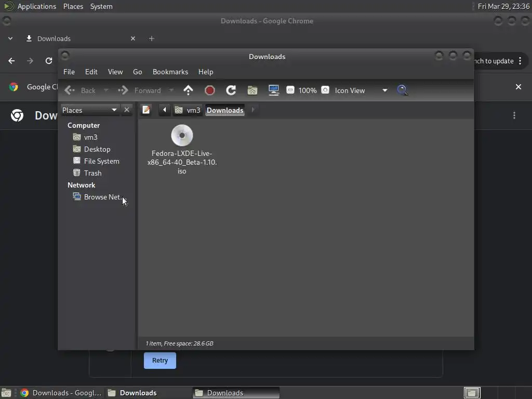Screen dimensions: 532x399
Task: Switch to the second Downloads taskbar window
Action: (x=236, y=393)
